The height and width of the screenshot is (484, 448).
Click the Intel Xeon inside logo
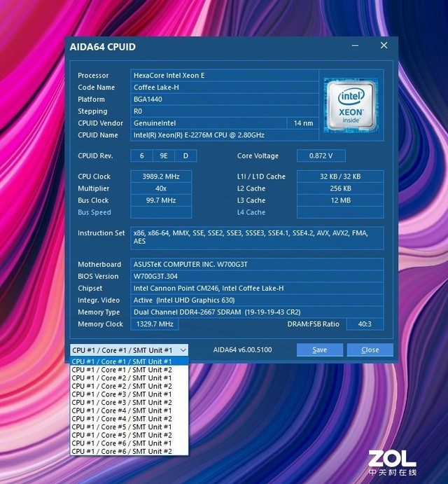coord(351,106)
